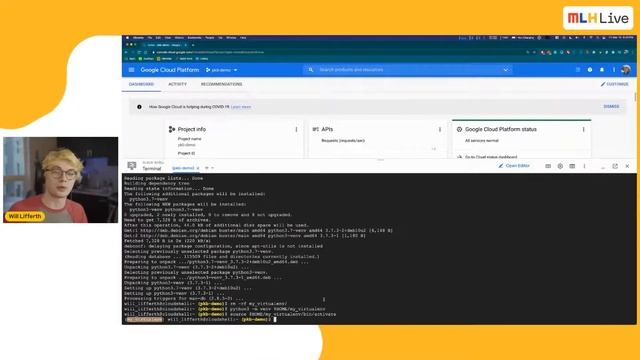Click the user account avatar

pos(625,70)
